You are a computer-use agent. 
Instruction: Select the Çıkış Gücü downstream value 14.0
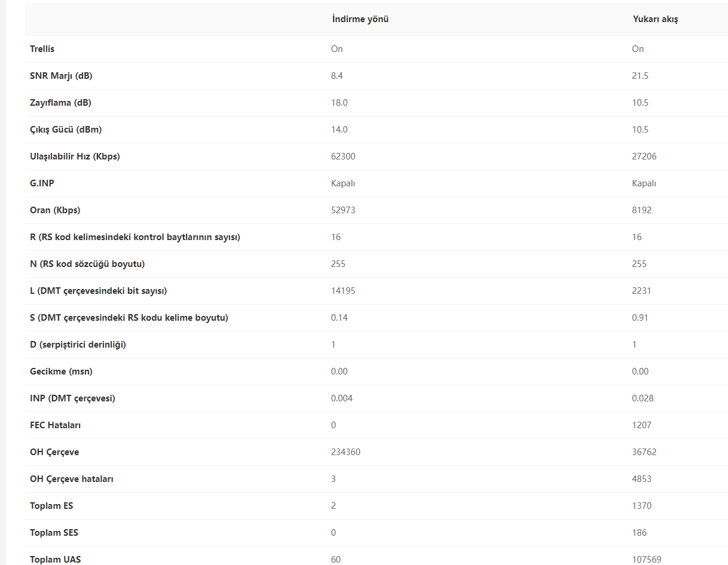[339, 130]
